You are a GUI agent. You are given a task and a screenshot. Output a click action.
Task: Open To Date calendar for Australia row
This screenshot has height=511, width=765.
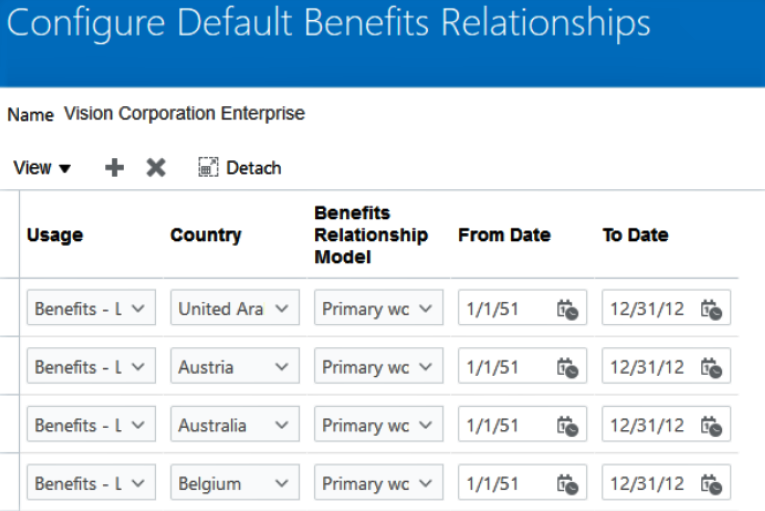tap(711, 426)
